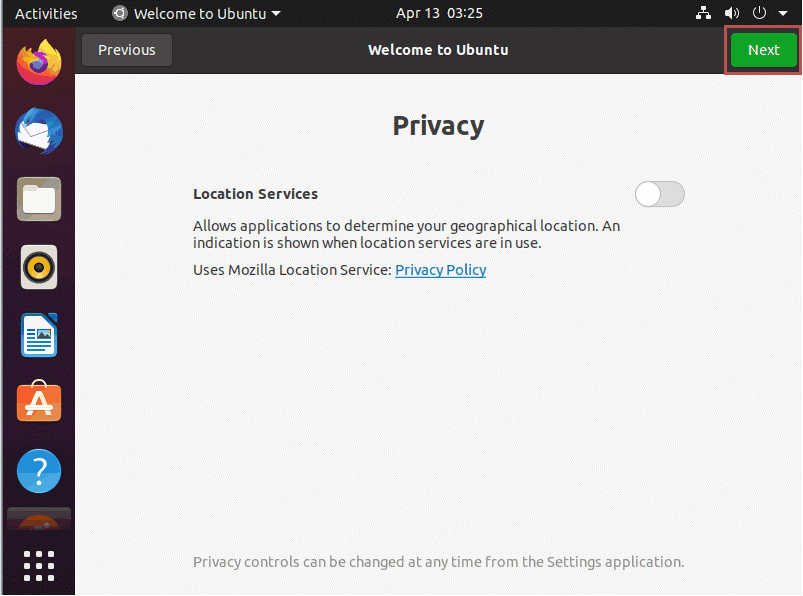This screenshot has width=803, height=596.
Task: Open the clock and calendar menu
Action: 439,13
